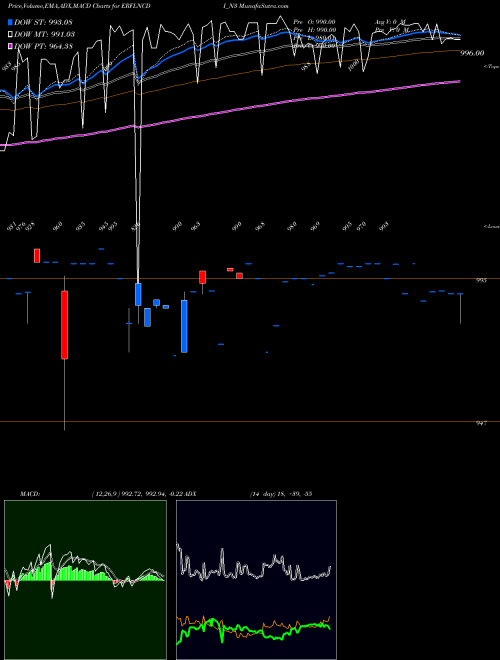Click the large red candlestick
The width and height of the screenshot is (500, 660).
64,325
